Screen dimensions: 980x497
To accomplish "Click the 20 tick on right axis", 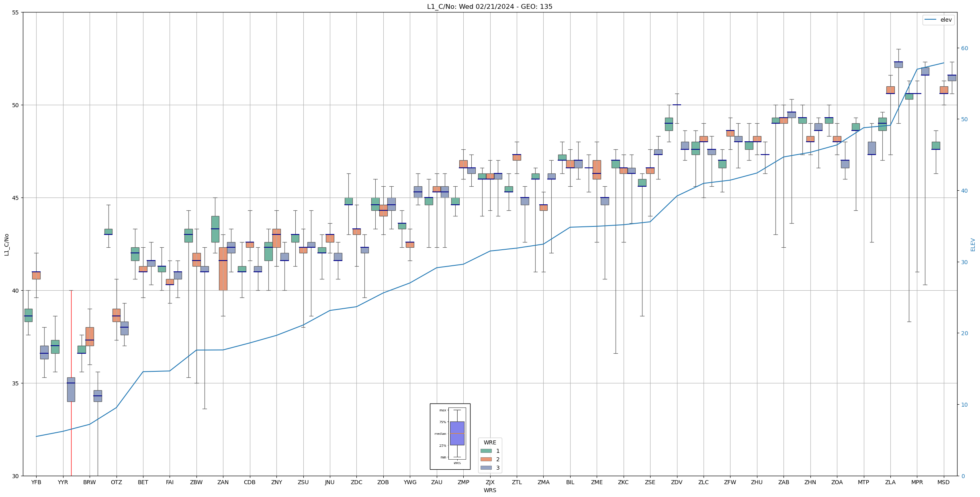I will (964, 333).
